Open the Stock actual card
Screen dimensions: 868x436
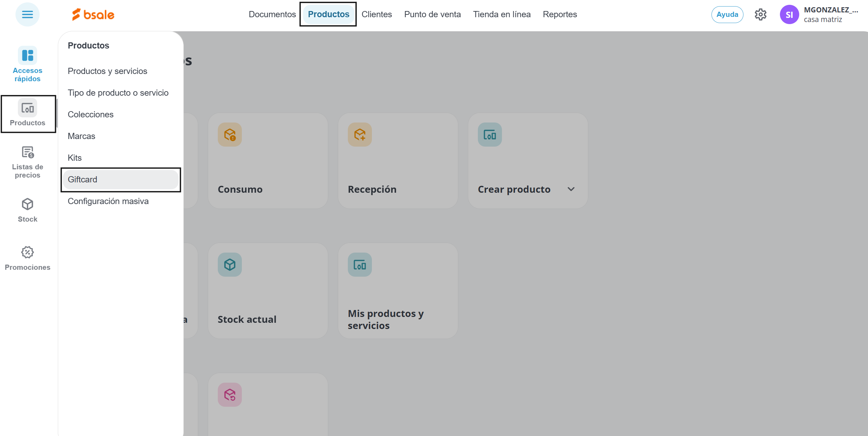click(x=268, y=291)
